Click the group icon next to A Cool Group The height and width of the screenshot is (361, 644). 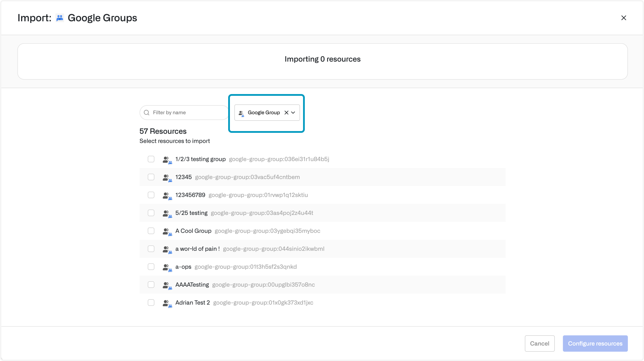point(167,231)
